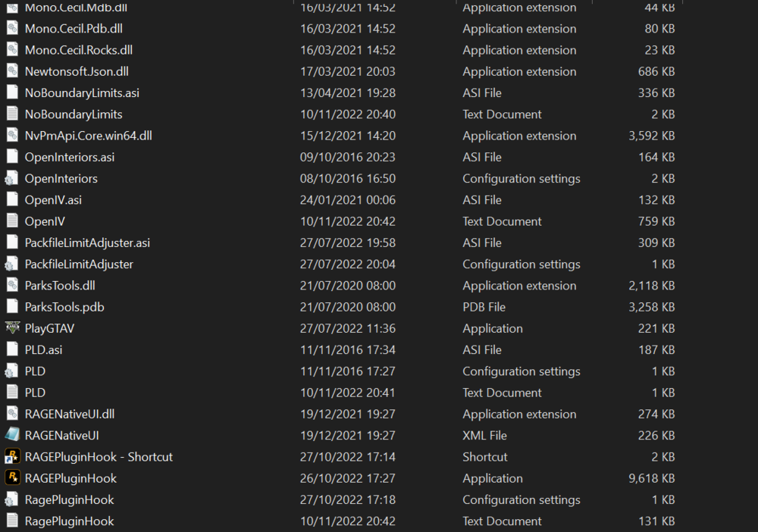758x532 pixels.
Task: Select the NvPmApi.Core.win64.dll file name
Action: coord(88,136)
